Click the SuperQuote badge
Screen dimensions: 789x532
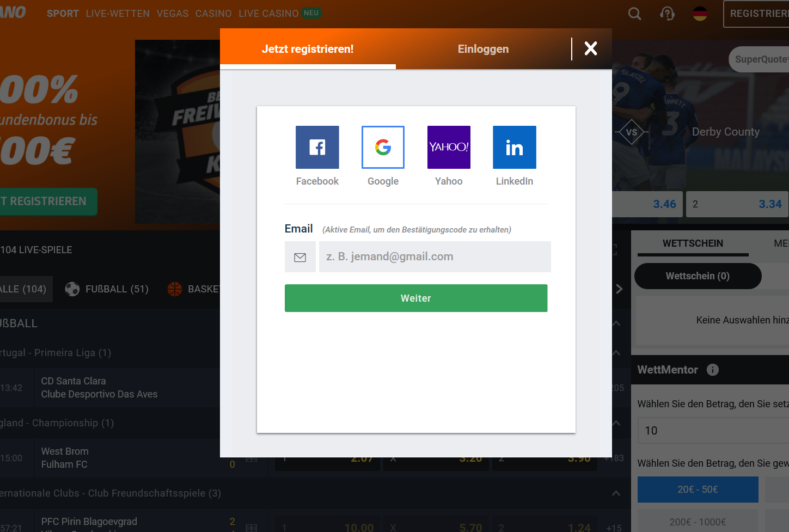[x=759, y=59]
